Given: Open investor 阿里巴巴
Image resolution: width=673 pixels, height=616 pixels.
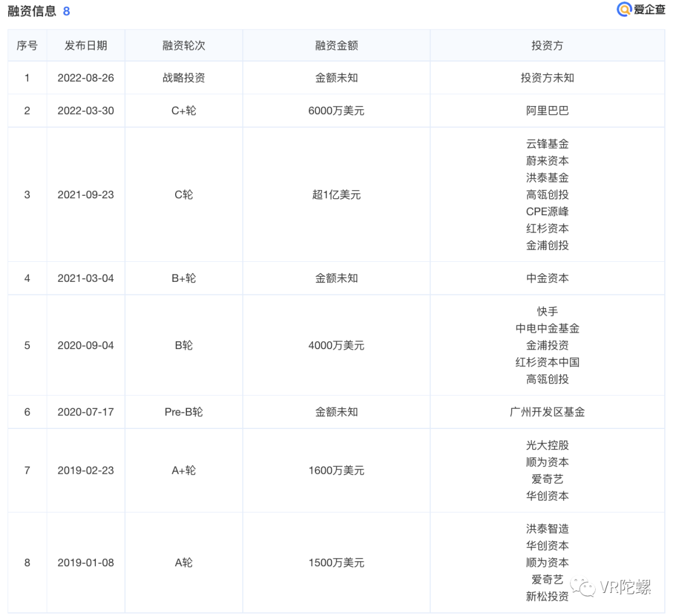Looking at the screenshot, I should click(x=547, y=111).
